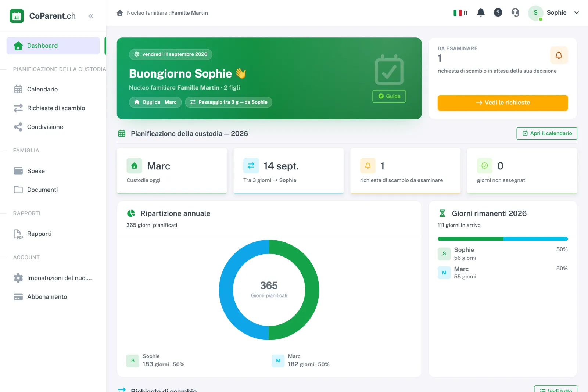This screenshot has width=588, height=392.
Task: Open Impostazioni del nucleo settings
Action: 53,278
